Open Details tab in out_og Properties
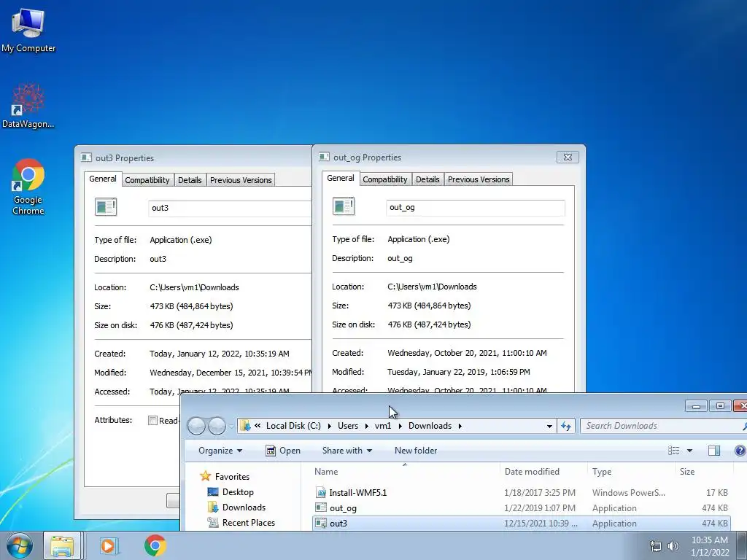The height and width of the screenshot is (560, 747). click(x=427, y=179)
